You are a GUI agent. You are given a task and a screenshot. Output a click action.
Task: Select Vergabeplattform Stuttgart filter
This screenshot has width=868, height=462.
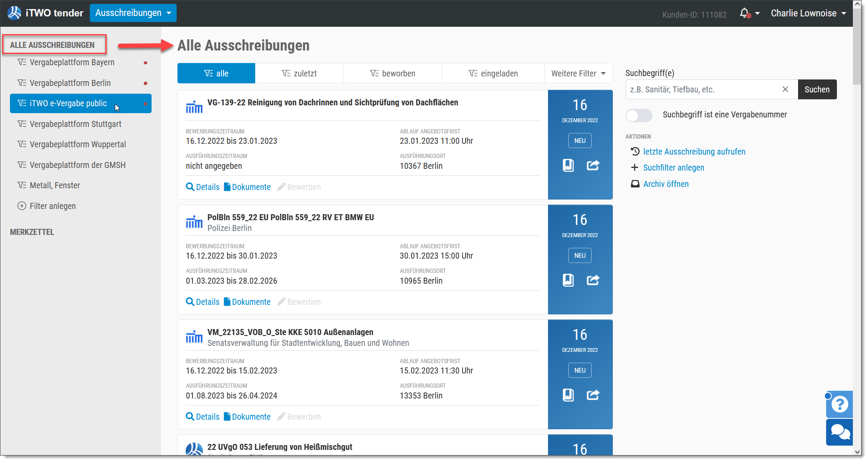coord(81,124)
